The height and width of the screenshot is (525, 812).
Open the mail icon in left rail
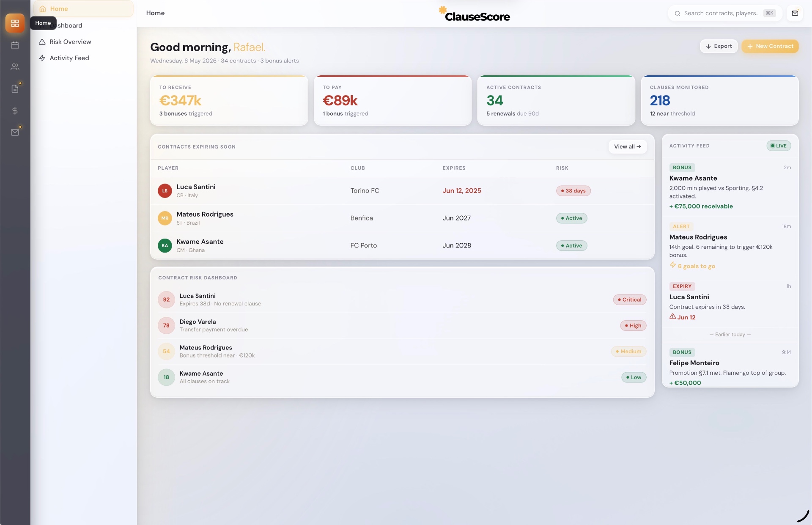pos(15,132)
